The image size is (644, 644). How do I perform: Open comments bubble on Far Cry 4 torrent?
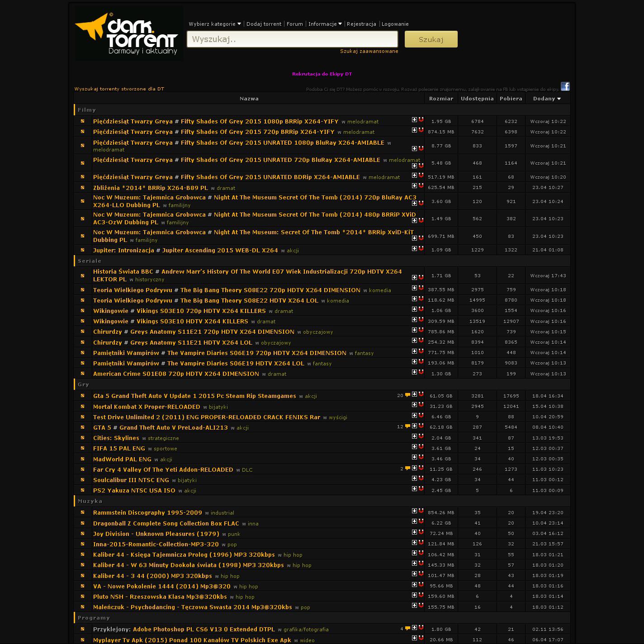coord(407,469)
